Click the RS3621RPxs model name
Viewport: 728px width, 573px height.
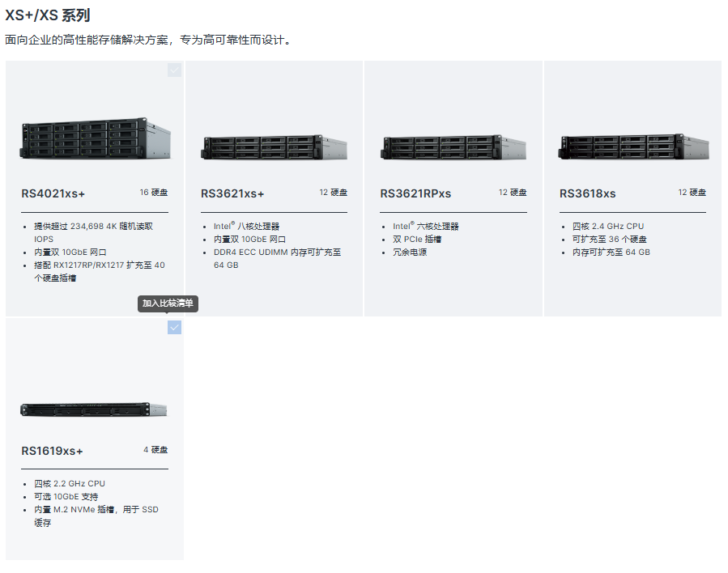coord(415,193)
